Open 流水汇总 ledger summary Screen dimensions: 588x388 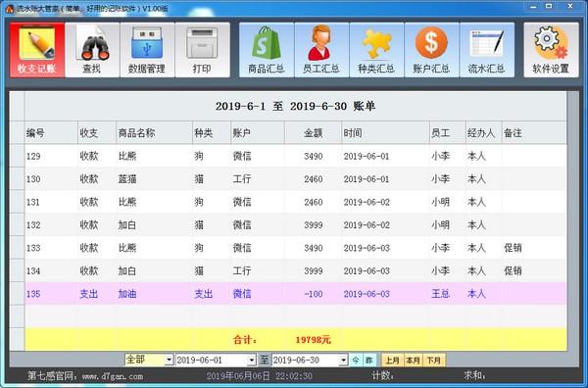pos(487,50)
